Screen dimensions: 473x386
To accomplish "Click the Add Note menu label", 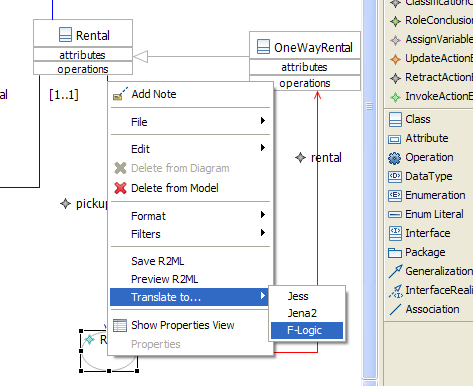I will (154, 94).
